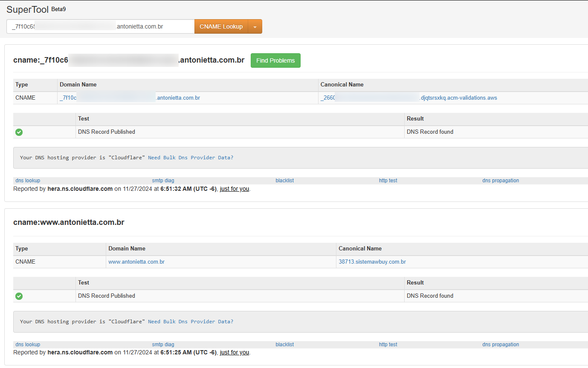The width and height of the screenshot is (588, 368).
Task: Click the CNAME Lookup button
Action: pos(221,26)
